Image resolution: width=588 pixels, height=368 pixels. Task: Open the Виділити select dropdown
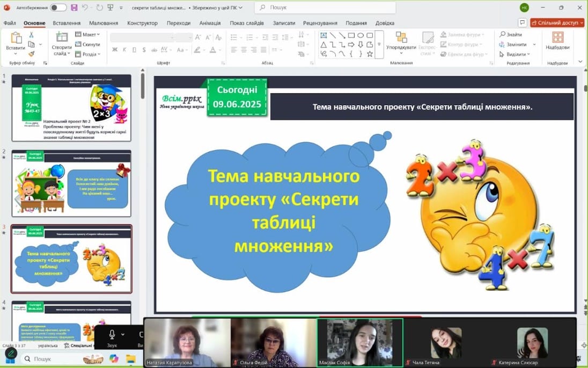514,54
